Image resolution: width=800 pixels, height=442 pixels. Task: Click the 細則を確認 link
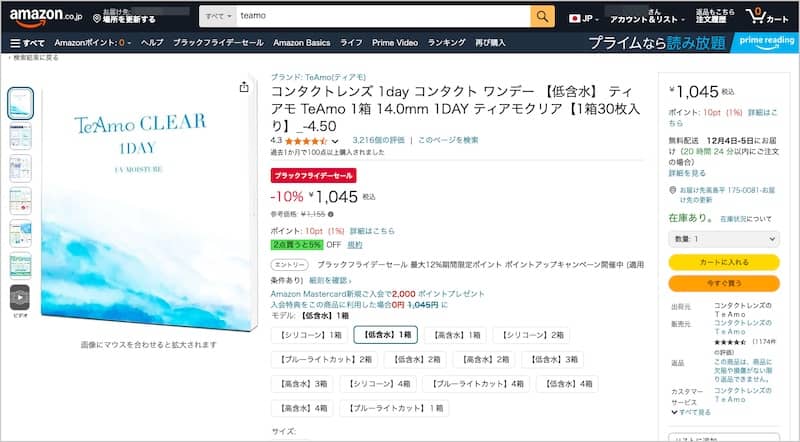330,281
